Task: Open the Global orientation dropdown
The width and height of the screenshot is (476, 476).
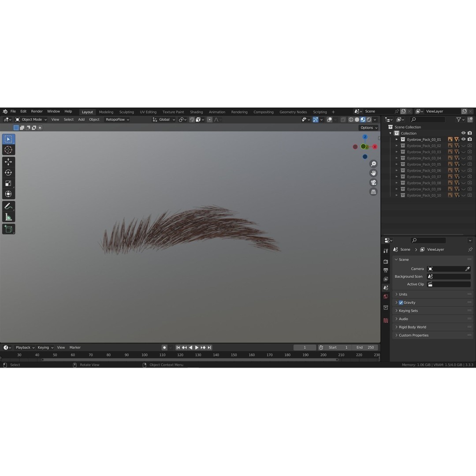Action: (164, 119)
